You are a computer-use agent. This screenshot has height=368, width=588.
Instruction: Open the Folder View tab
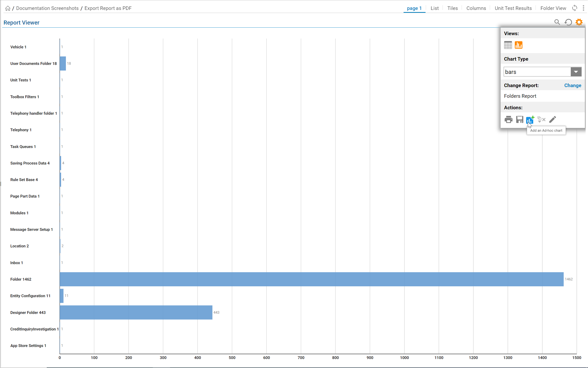point(553,8)
